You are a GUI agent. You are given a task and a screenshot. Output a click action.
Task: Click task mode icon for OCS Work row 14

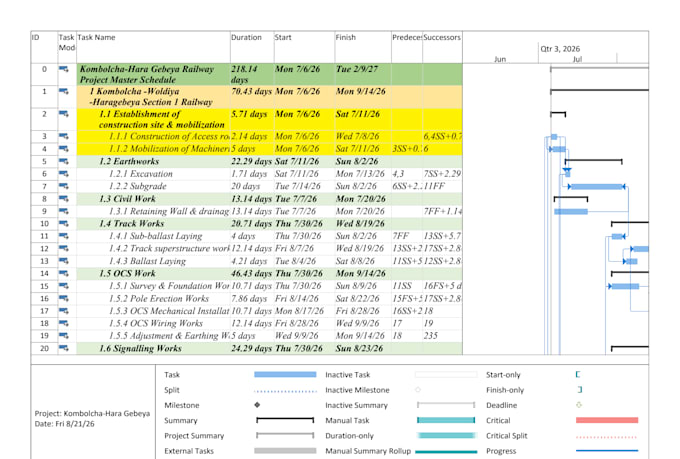pyautogui.click(x=64, y=273)
